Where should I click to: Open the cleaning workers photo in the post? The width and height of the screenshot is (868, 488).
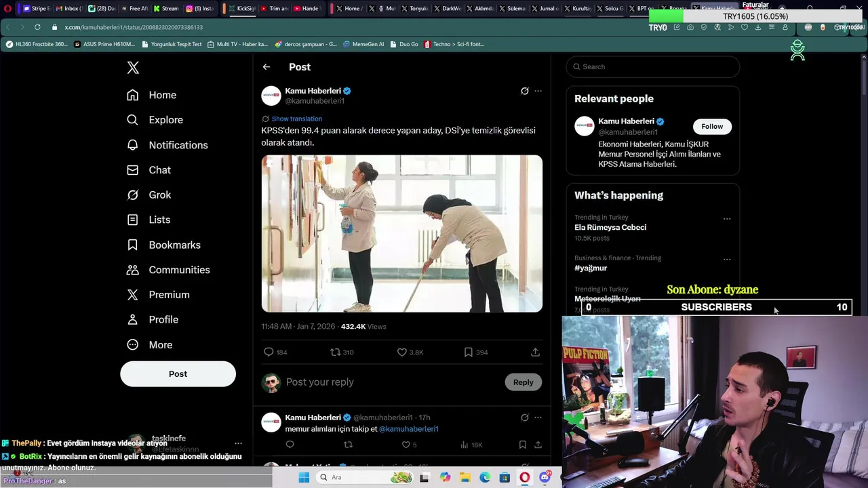(402, 234)
